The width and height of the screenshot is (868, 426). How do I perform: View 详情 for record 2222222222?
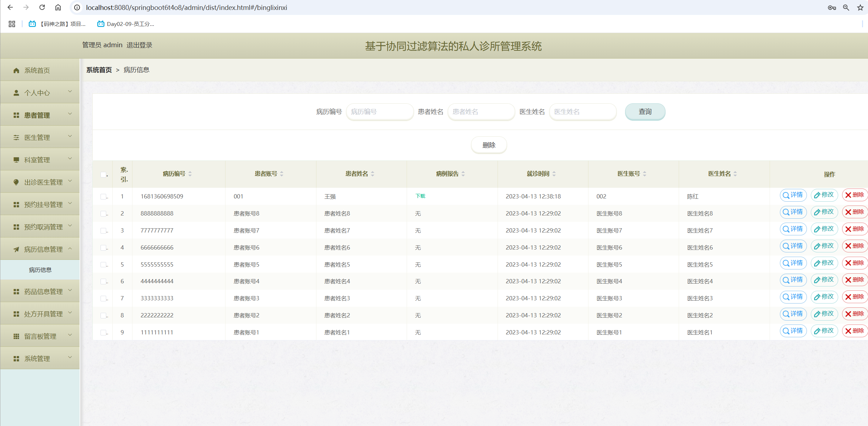coord(793,314)
